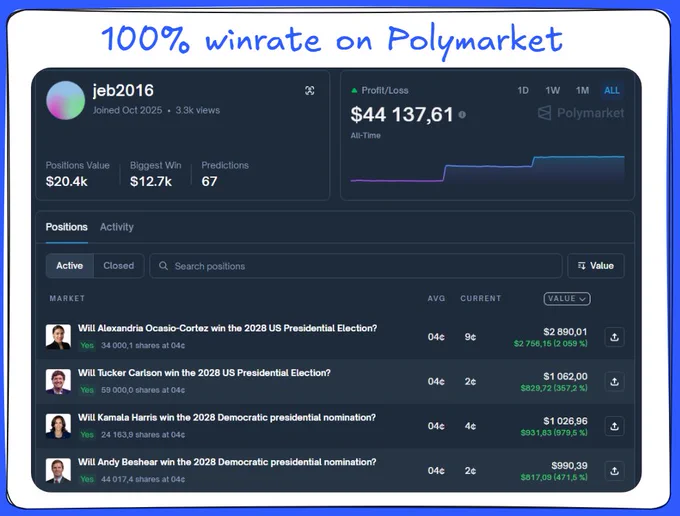680x516 pixels.
Task: Click the AVG column header
Action: pos(436,299)
